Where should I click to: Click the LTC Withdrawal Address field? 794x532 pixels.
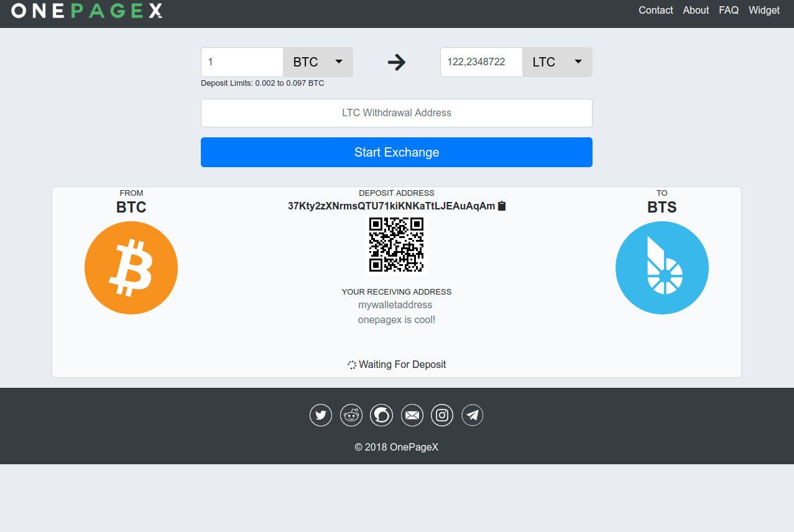coord(397,113)
